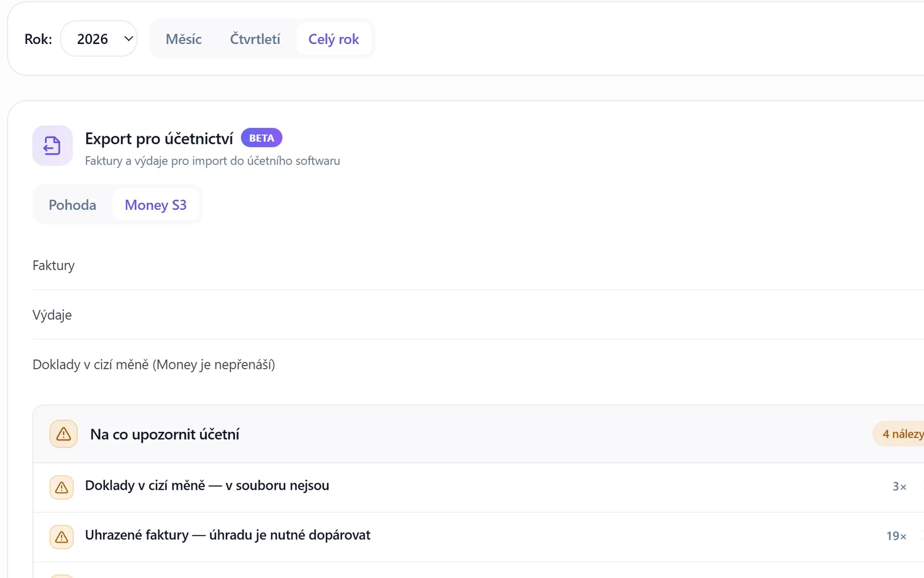Click the warning icon for Doklady v cizí měně row

[x=62, y=487]
